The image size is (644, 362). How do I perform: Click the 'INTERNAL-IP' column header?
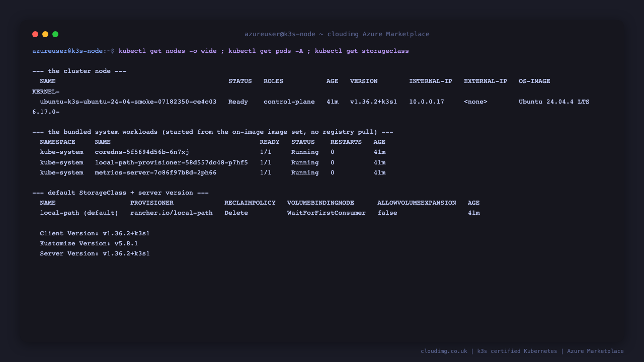tap(431, 81)
